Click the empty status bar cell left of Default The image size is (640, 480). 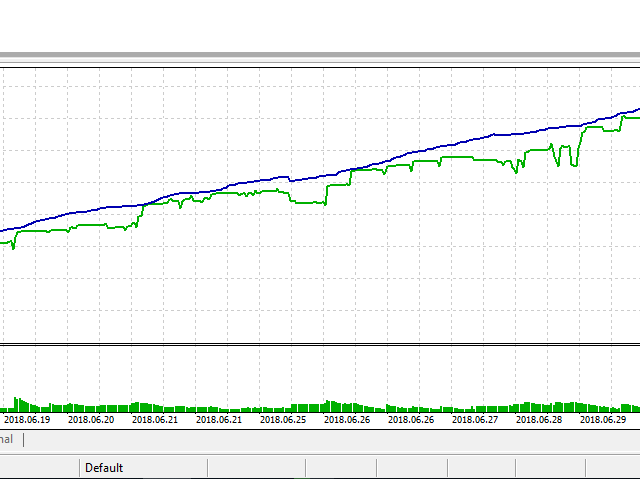click(x=40, y=467)
